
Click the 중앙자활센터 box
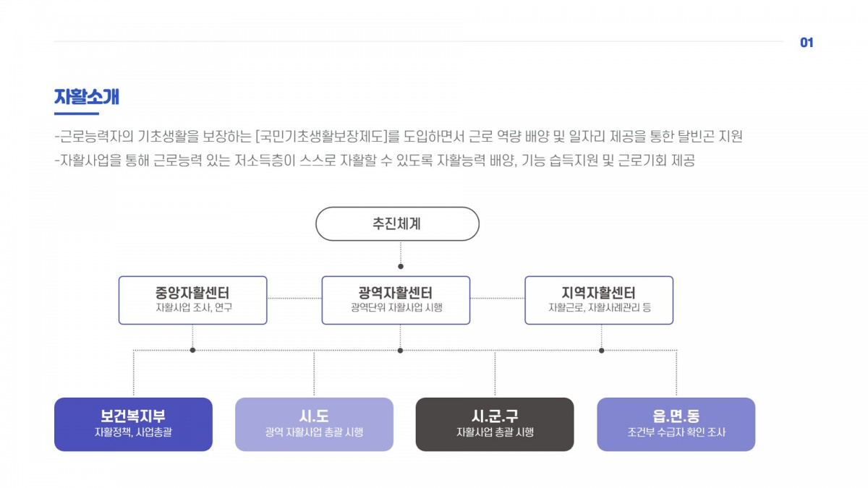click(x=192, y=299)
